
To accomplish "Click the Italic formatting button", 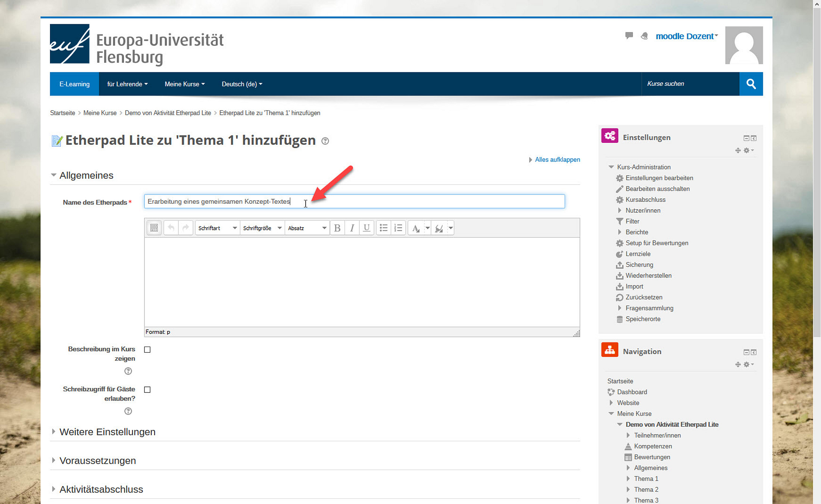I will point(352,228).
